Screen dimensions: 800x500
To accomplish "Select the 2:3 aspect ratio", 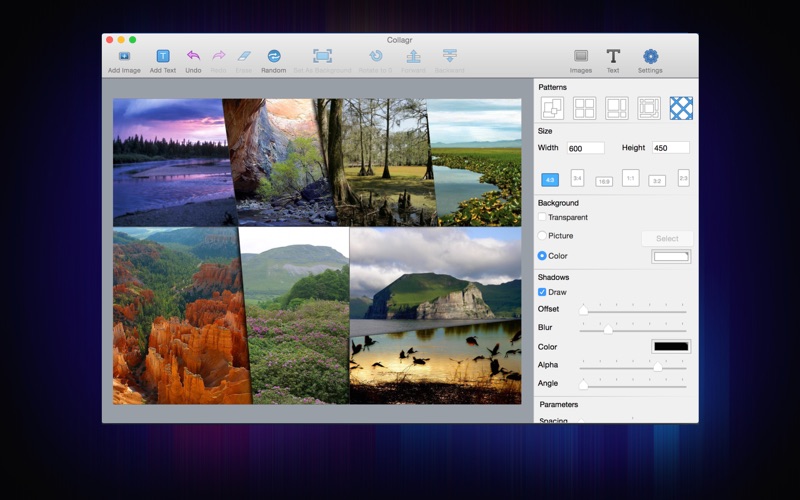I will [684, 178].
